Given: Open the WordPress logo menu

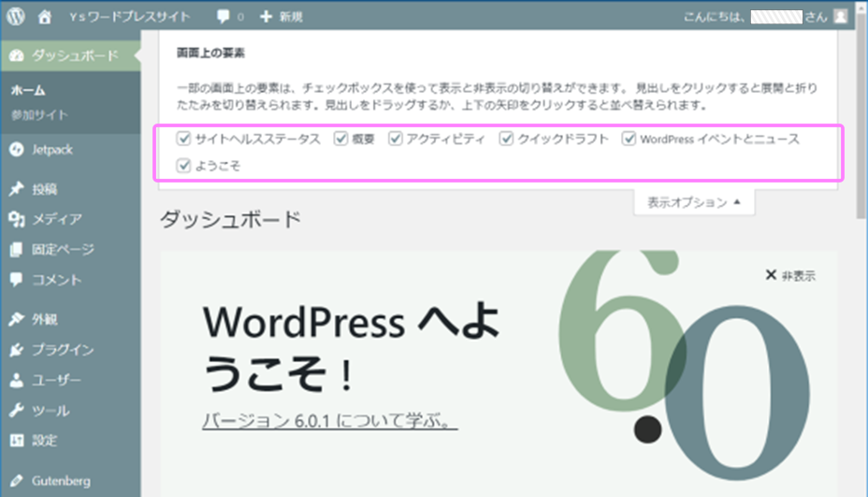Looking at the screenshot, I should [x=16, y=16].
